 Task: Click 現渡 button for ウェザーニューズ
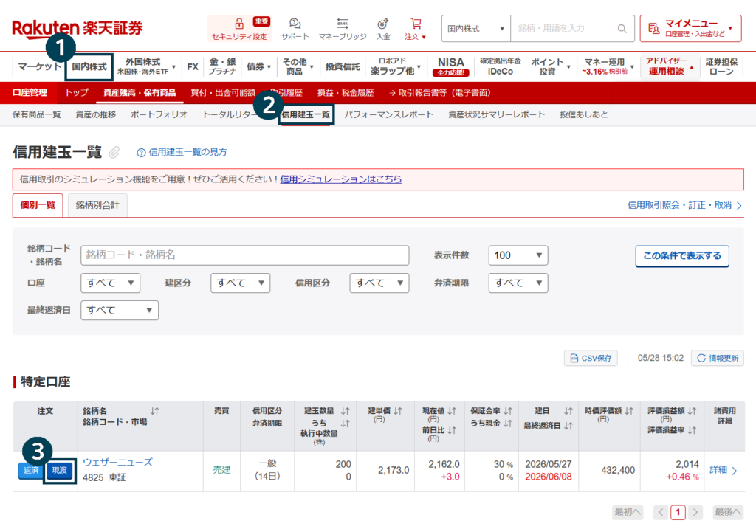[x=60, y=470]
